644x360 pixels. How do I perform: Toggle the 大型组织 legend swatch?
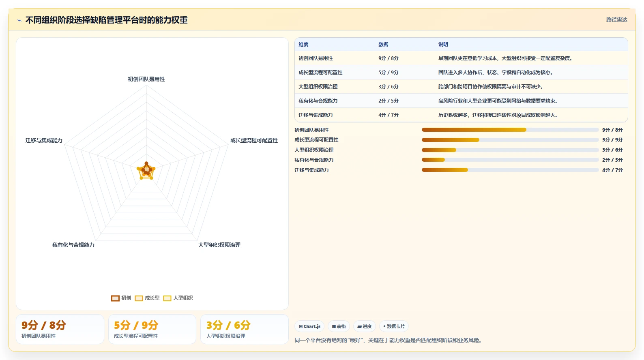point(167,298)
